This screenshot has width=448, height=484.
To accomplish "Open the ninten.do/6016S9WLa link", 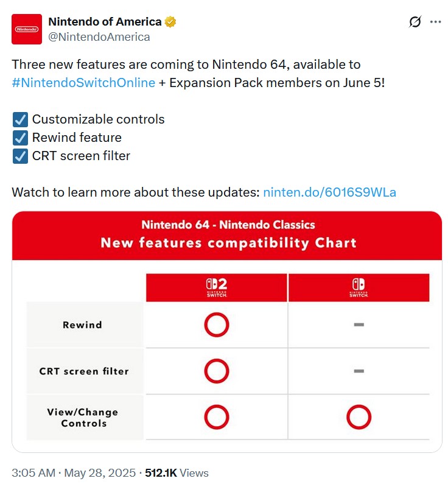I will point(329,192).
